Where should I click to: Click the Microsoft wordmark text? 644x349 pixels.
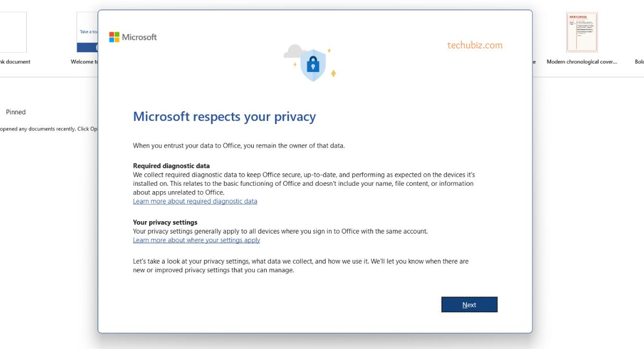pos(140,37)
